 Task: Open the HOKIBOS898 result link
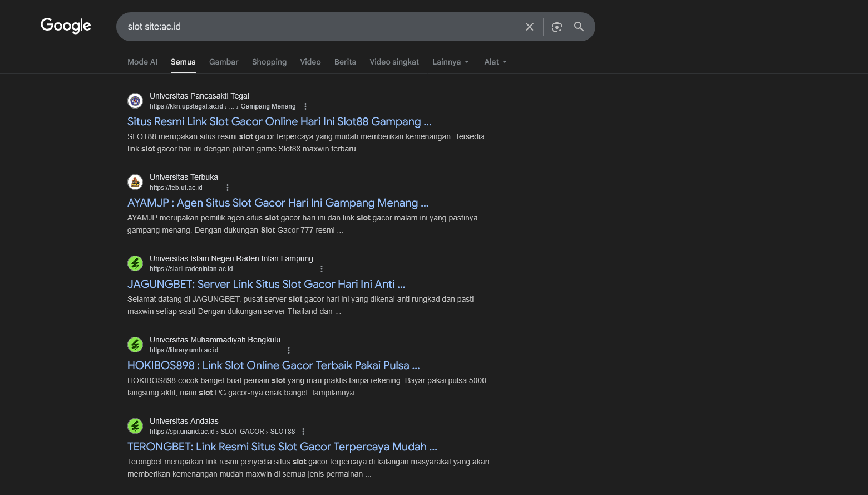273,365
